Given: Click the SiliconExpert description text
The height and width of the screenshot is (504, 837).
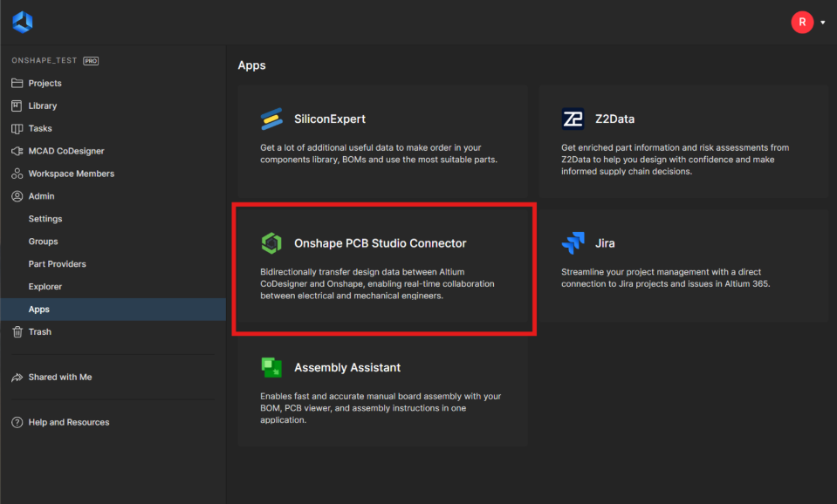Looking at the screenshot, I should 379,153.
